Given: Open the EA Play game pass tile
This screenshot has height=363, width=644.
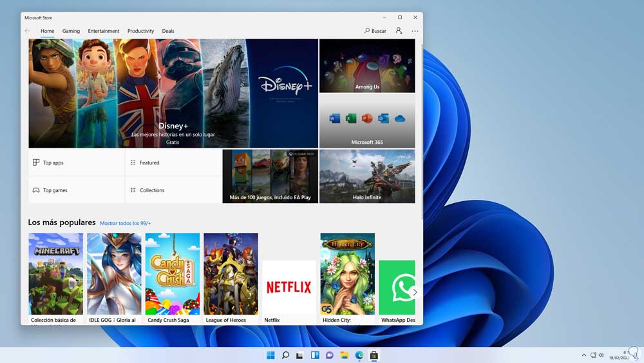Looking at the screenshot, I should (270, 177).
